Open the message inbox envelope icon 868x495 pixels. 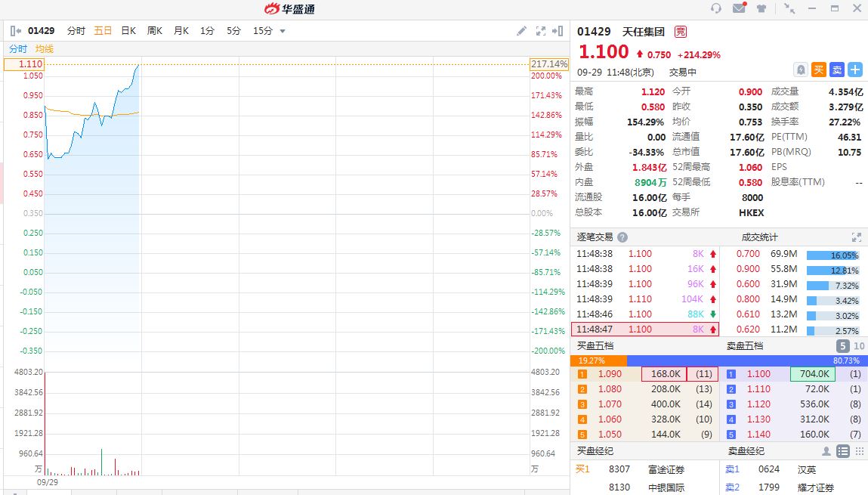coord(739,8)
